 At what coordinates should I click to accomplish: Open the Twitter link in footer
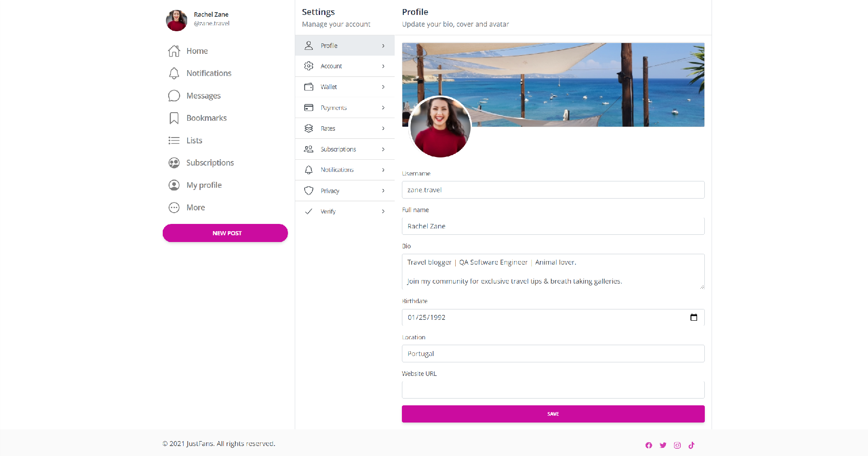click(x=663, y=445)
